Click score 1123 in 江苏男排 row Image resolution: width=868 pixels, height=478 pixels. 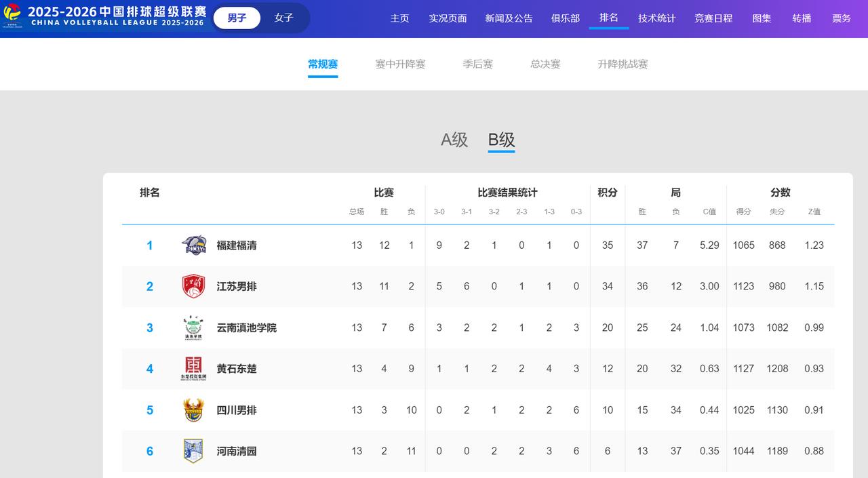coord(744,286)
